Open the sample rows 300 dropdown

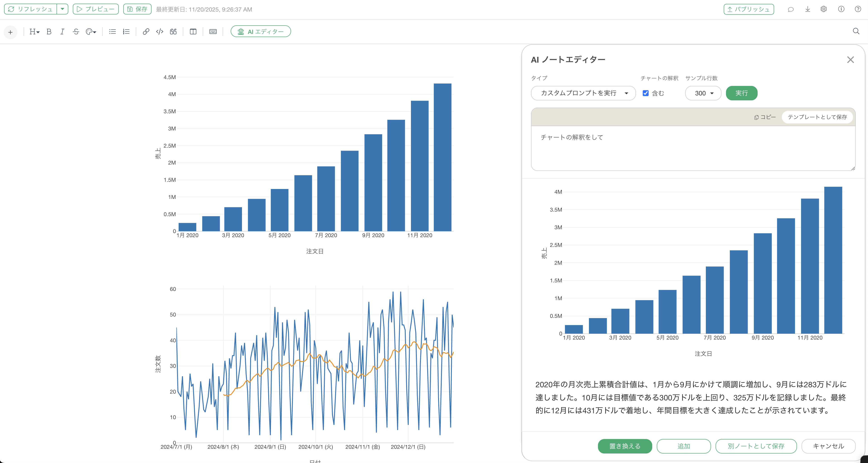[703, 93]
